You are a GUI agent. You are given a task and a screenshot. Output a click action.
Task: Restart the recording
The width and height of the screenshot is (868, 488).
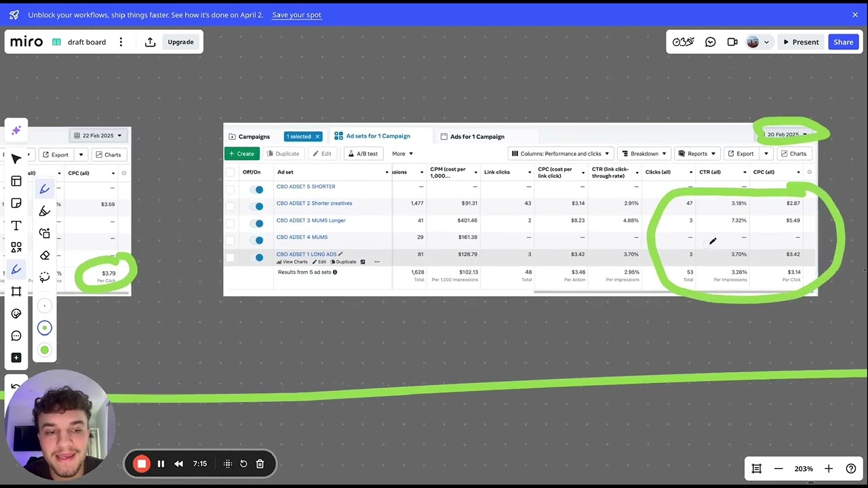[x=243, y=464]
